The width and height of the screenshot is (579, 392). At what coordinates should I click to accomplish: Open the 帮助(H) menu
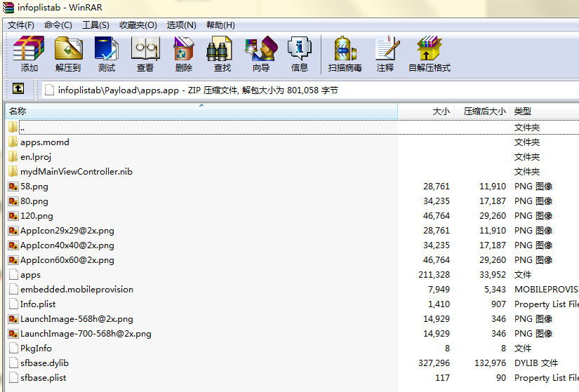point(220,25)
